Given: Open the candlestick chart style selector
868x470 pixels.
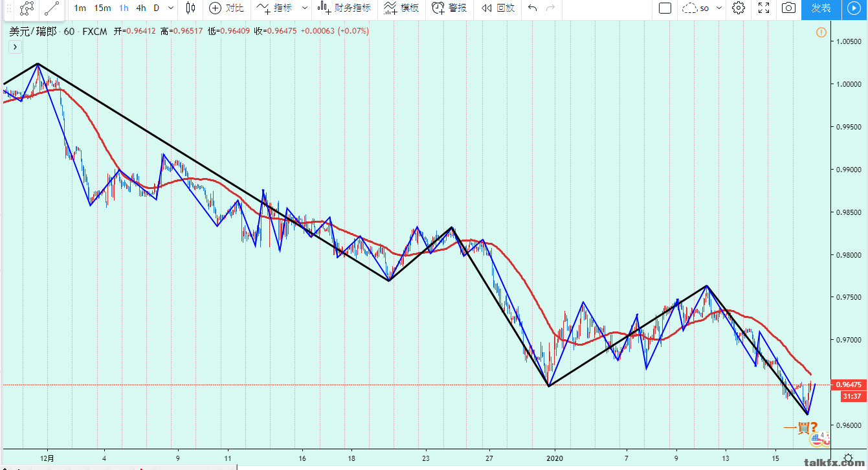Looking at the screenshot, I should pyautogui.click(x=190, y=8).
